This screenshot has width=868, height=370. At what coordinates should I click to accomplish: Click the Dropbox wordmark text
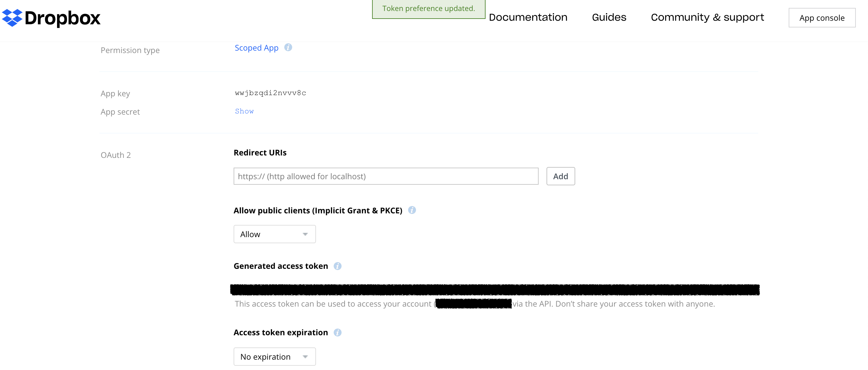tap(63, 18)
